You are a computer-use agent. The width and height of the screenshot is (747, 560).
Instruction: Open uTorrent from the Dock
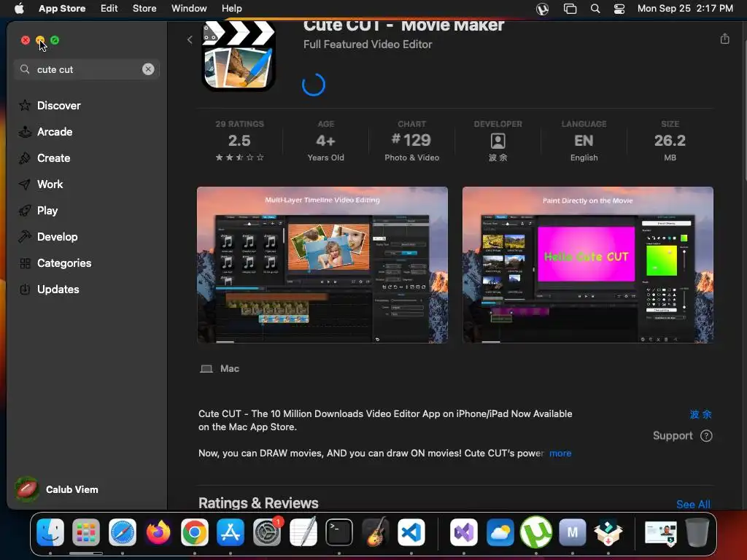(x=536, y=532)
